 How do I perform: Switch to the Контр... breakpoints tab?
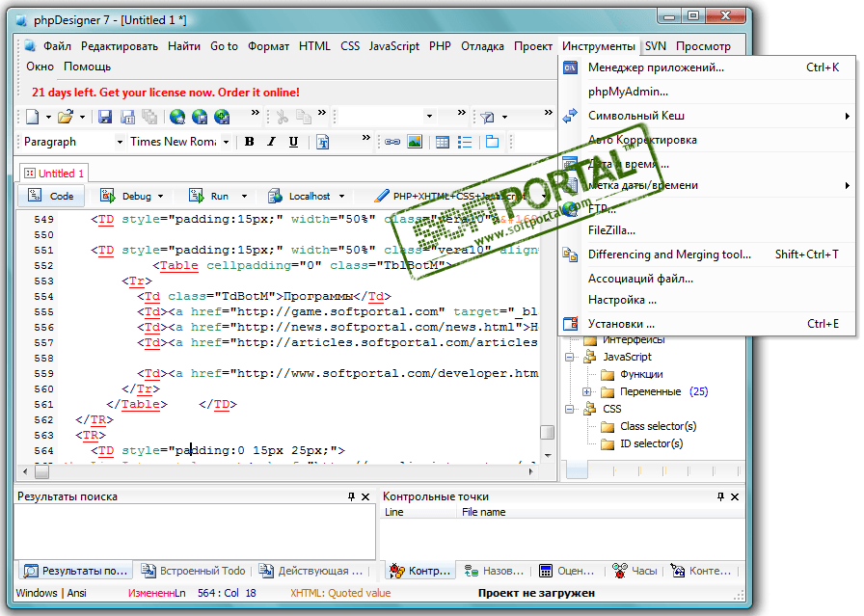[x=420, y=571]
